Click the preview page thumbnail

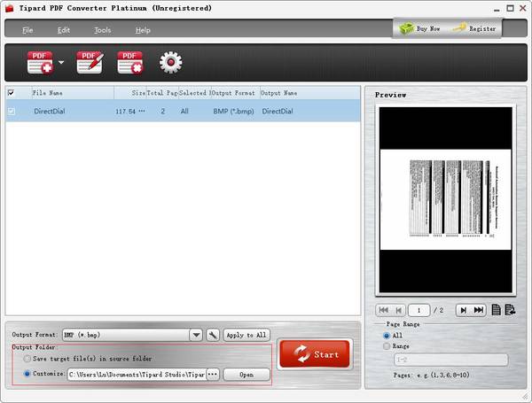445,199
